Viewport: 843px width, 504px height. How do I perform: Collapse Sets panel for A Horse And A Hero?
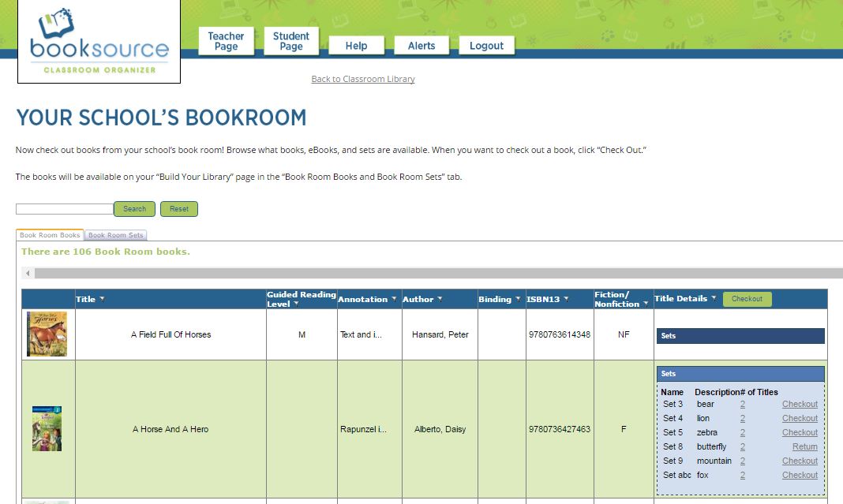[x=740, y=373]
